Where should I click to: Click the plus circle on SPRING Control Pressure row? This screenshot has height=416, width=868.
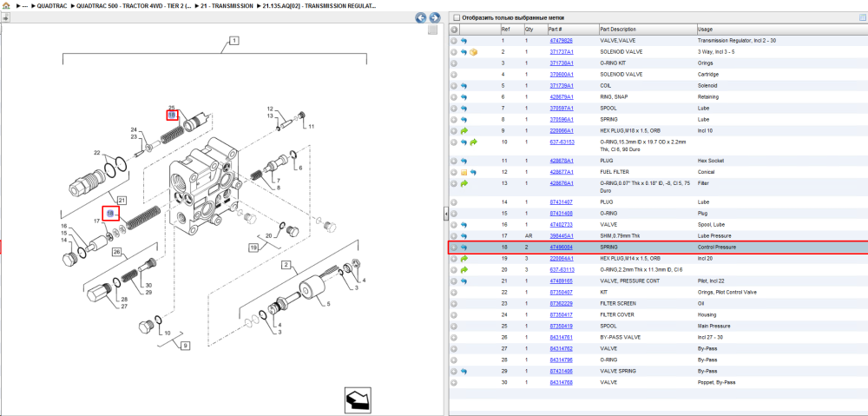click(454, 247)
